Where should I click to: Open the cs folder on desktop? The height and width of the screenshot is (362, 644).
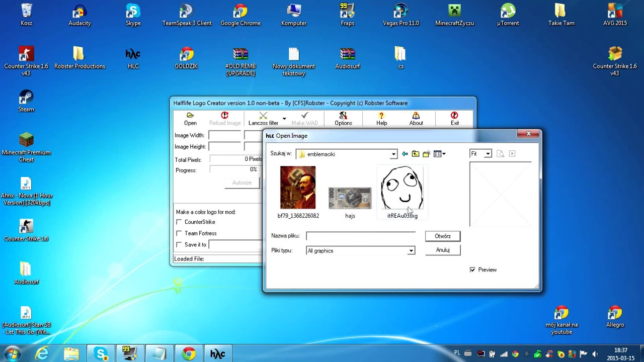(x=400, y=58)
